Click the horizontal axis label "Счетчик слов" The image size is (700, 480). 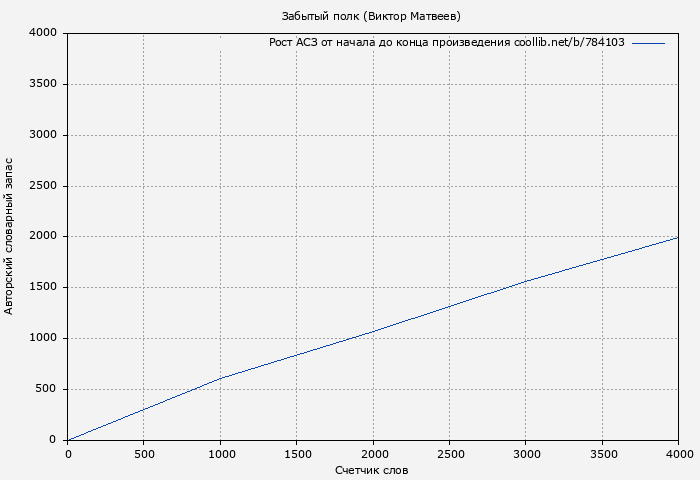coord(372,470)
